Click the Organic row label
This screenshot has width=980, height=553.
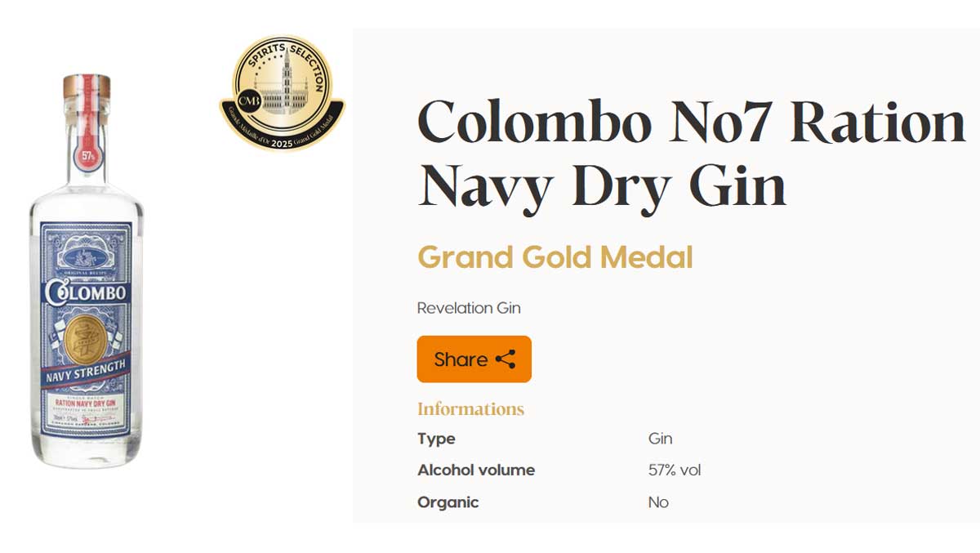coord(448,502)
